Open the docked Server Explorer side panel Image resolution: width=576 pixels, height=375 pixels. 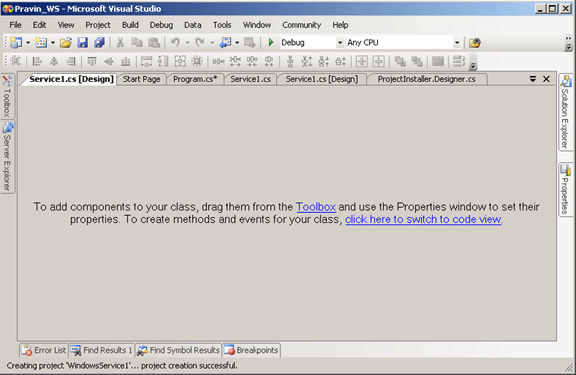[7, 157]
